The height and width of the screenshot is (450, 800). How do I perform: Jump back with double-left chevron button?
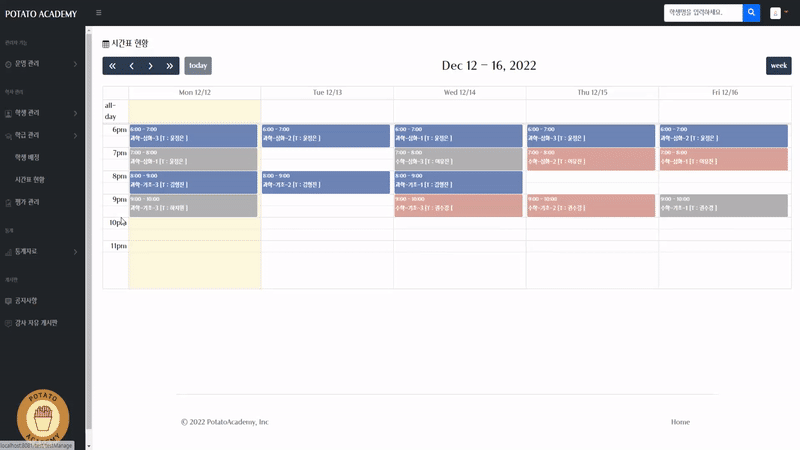pos(112,66)
